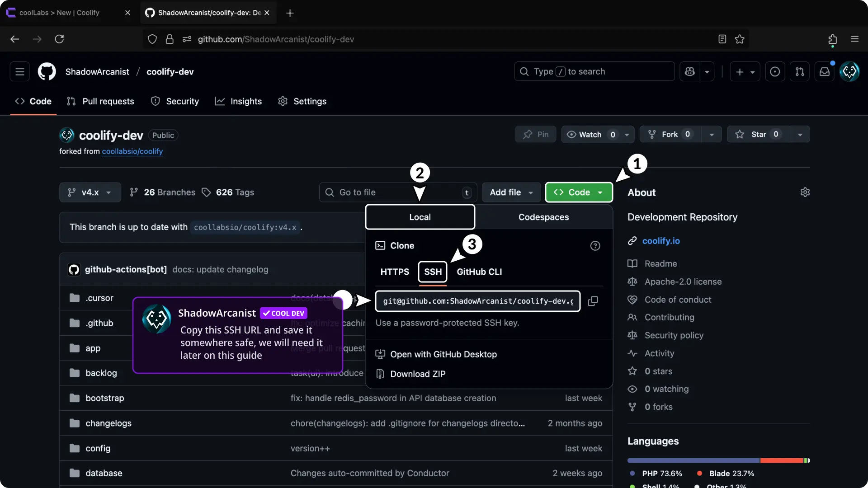Viewport: 868px width, 488px height.
Task: Click the languages percentage color bar
Action: point(718,460)
